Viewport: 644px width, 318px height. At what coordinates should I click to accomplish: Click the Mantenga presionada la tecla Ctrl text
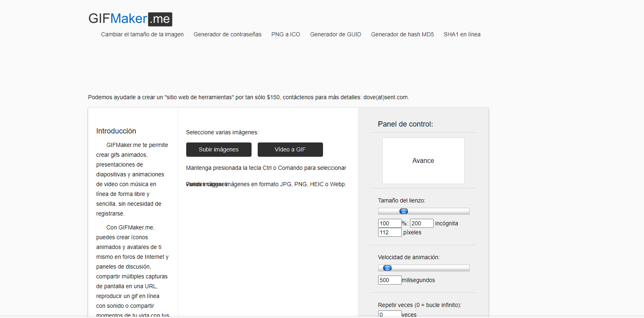click(x=266, y=168)
